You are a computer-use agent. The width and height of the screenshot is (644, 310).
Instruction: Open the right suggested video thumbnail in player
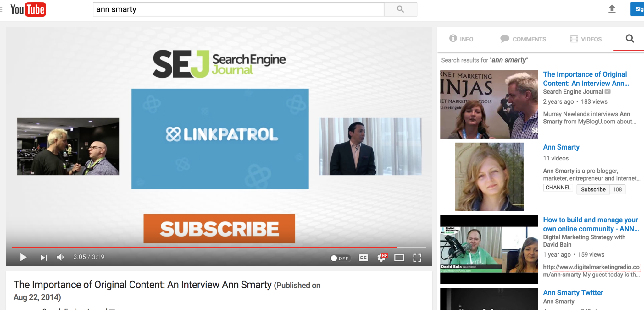click(370, 146)
